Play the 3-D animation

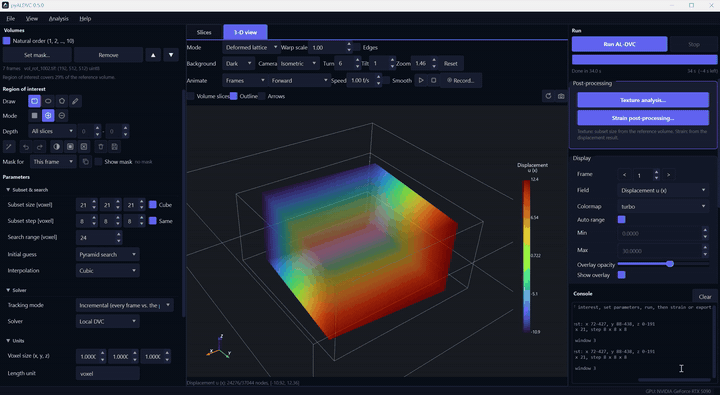pyautogui.click(x=421, y=80)
